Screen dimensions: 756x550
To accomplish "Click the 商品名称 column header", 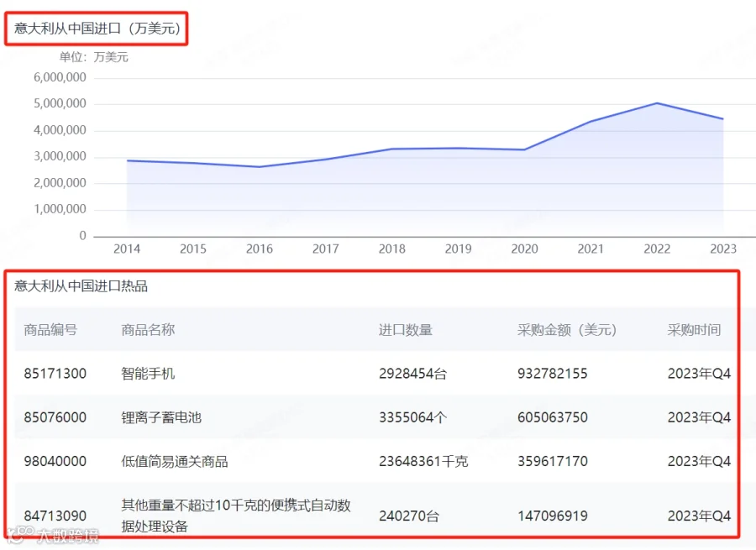I will (x=148, y=330).
